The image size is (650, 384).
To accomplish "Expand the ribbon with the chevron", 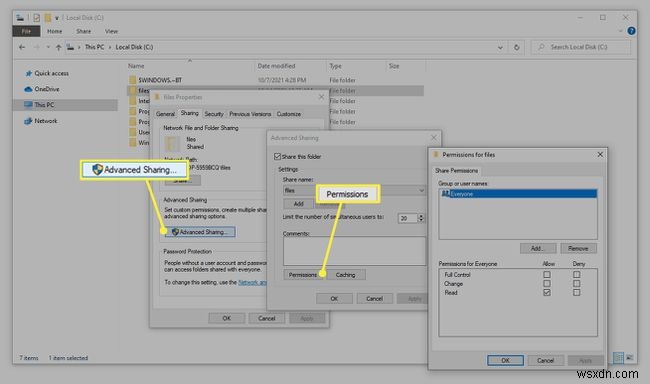I will point(620,31).
